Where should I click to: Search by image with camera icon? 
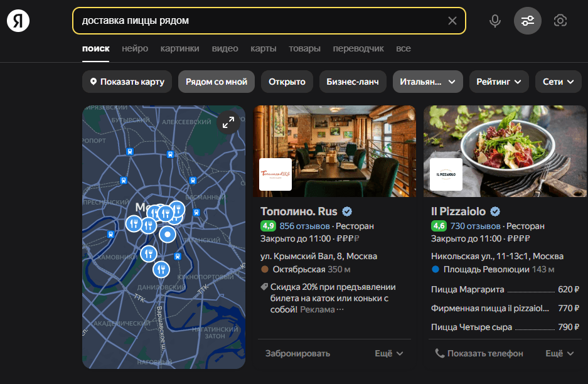(x=560, y=21)
